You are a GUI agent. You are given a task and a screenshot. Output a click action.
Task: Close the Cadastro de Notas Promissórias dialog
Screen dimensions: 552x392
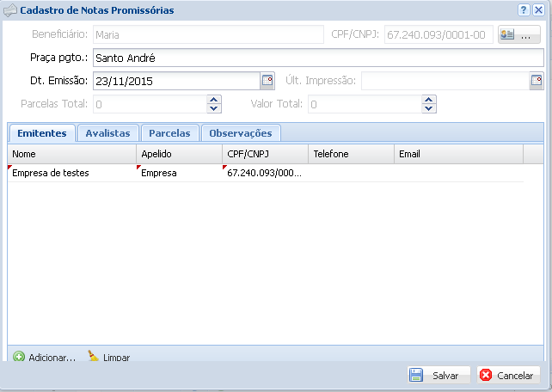(538, 10)
